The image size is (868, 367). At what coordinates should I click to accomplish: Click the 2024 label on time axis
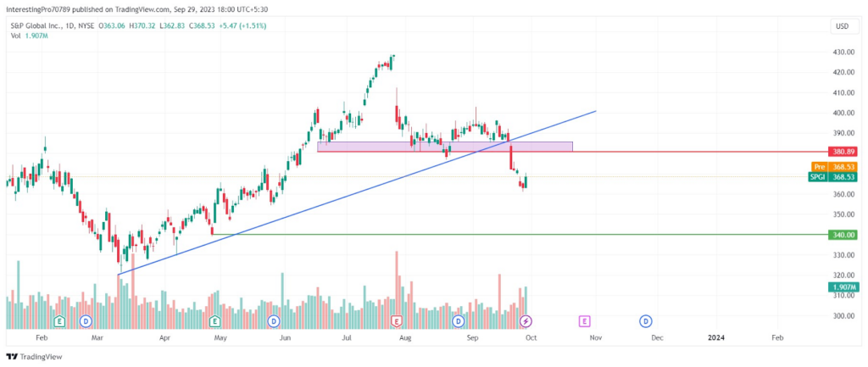click(716, 337)
